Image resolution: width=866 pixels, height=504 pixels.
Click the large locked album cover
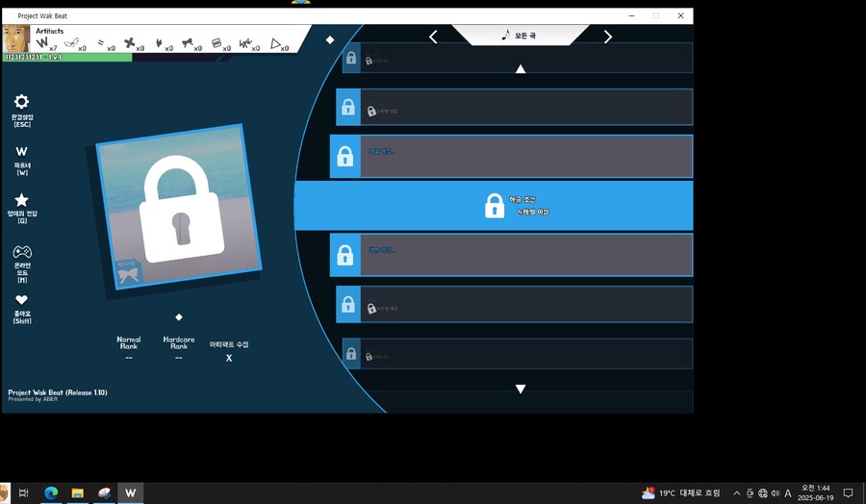[x=178, y=207]
